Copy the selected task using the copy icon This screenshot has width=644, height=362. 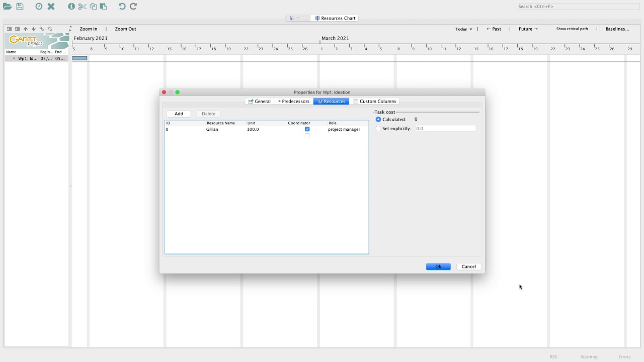(x=93, y=7)
